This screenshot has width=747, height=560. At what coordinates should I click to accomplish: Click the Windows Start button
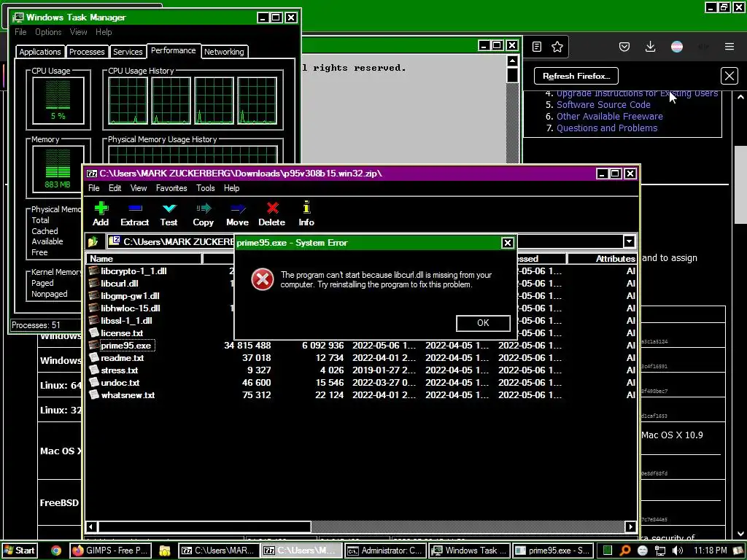point(20,551)
